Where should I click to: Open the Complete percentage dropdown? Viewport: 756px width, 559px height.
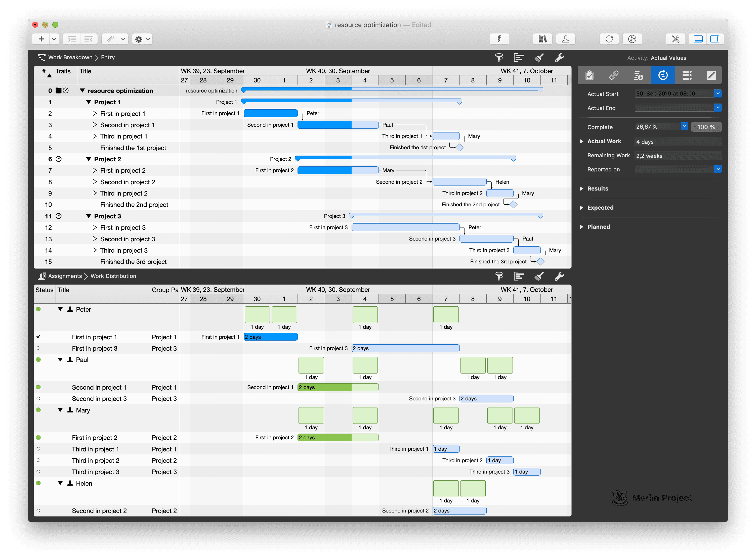[684, 126]
